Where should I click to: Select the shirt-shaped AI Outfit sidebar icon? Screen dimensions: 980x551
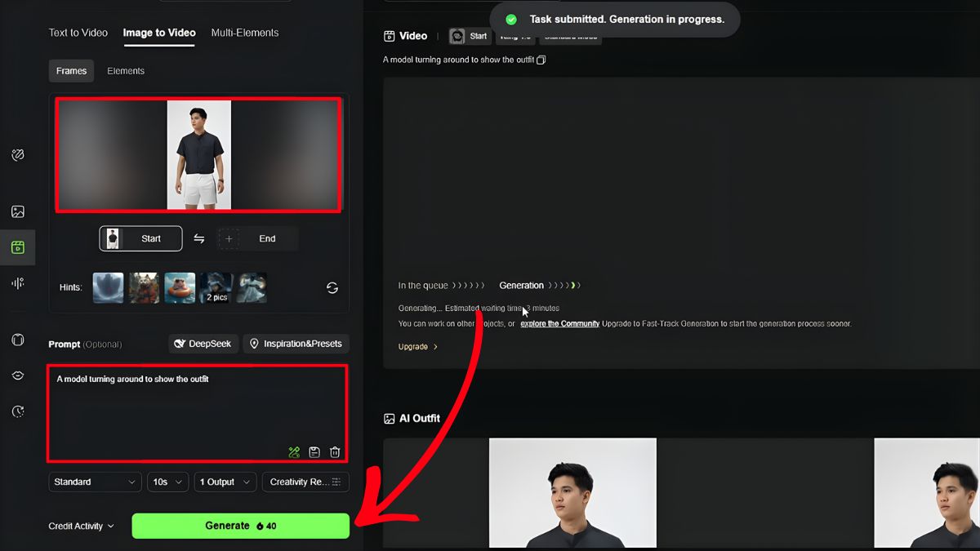[18, 340]
